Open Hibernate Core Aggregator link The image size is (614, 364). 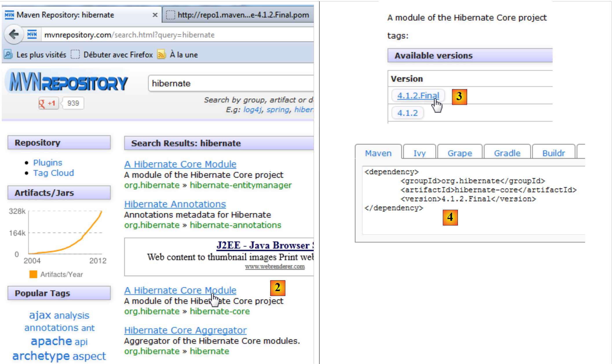(x=185, y=330)
